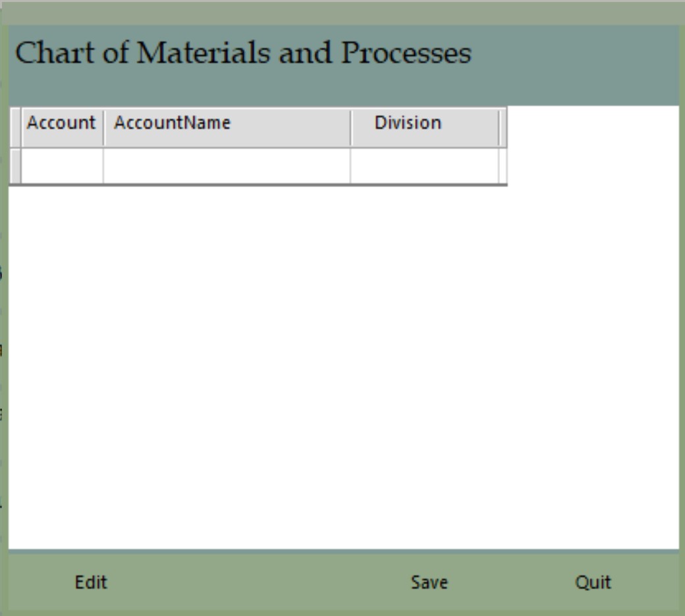Click narrow blank cell right of Division cell

pyautogui.click(x=503, y=166)
